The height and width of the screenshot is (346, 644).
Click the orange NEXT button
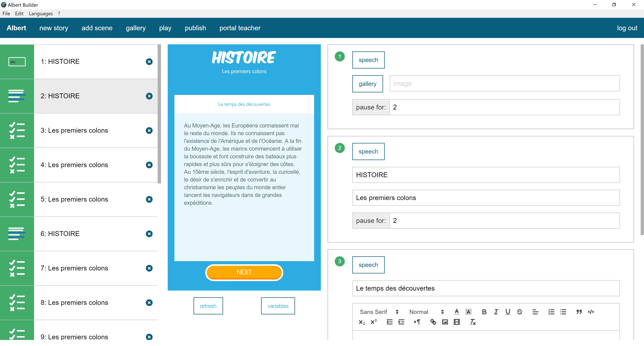click(244, 272)
